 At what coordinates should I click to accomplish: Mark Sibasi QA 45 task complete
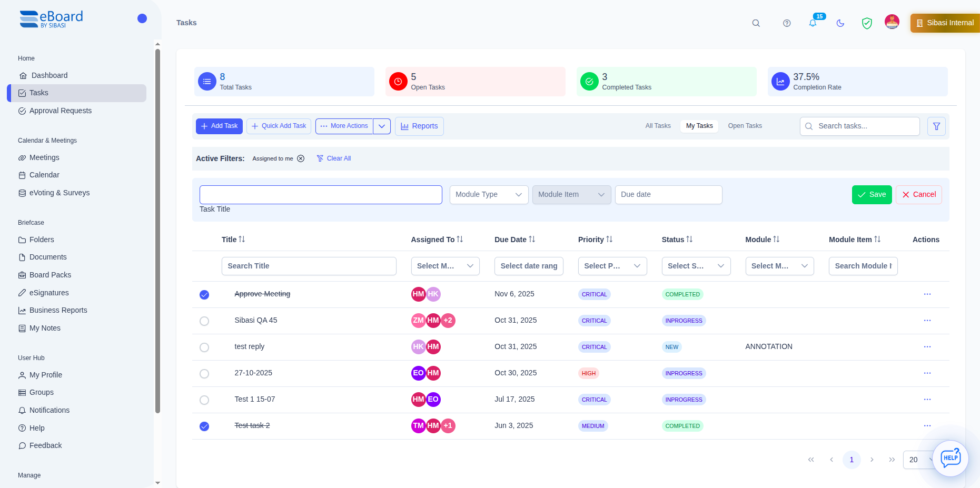[204, 321]
